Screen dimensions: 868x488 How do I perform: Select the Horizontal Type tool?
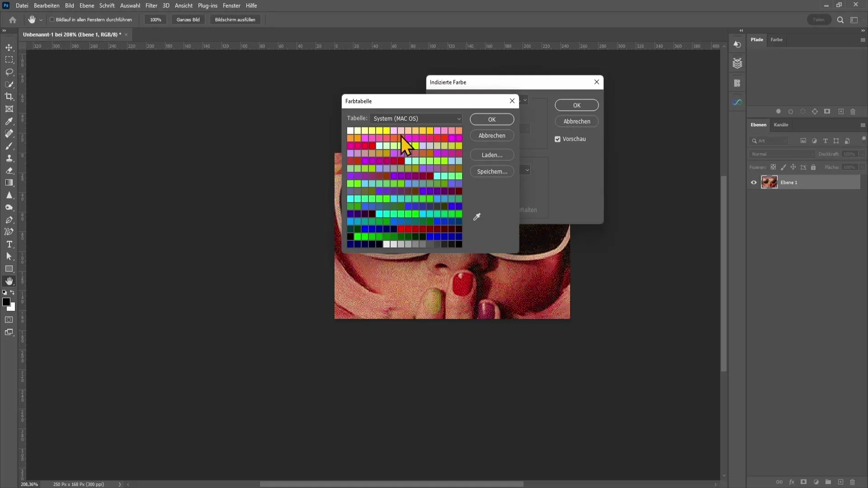(9, 244)
